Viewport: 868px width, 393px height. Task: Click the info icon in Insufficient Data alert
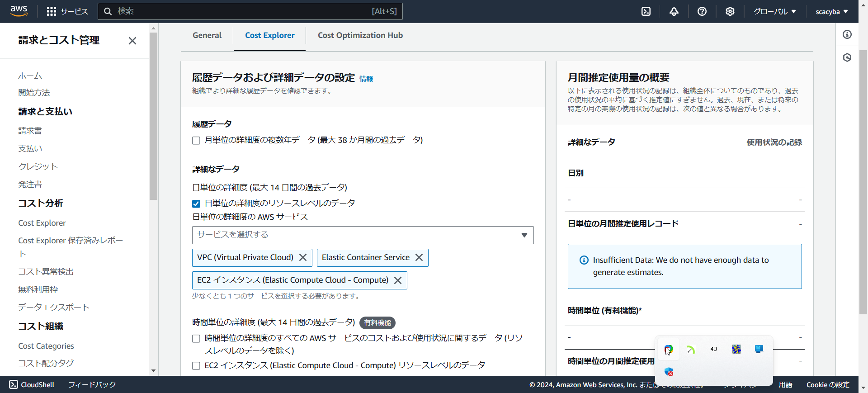point(584,260)
